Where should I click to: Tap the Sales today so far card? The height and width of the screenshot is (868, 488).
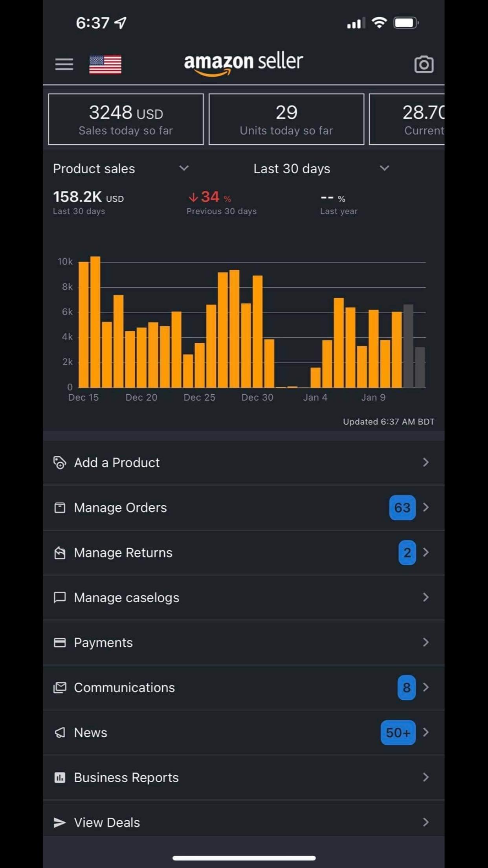pyautogui.click(x=126, y=119)
